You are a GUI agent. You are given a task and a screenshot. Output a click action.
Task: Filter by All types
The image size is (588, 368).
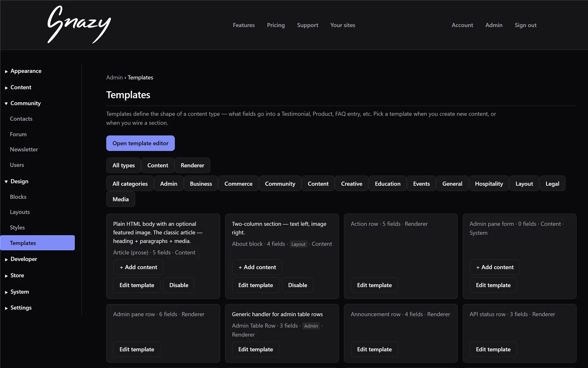[123, 165]
